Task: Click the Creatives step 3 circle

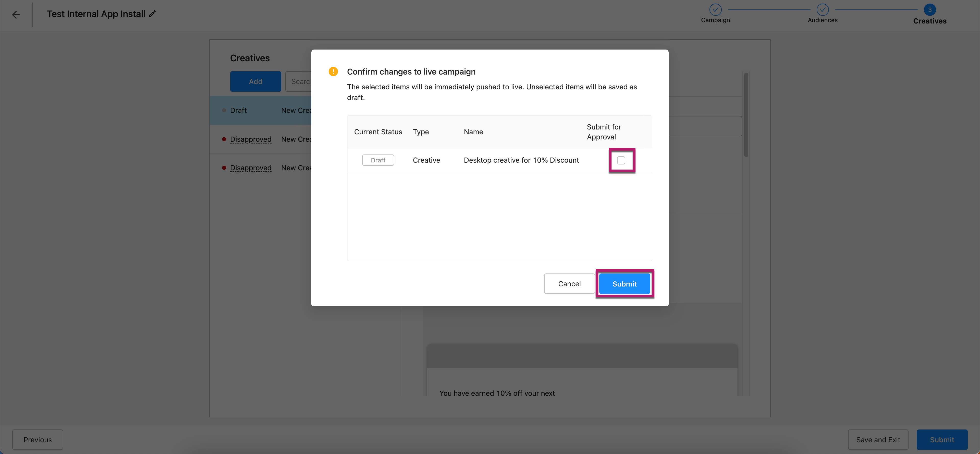Action: 930,9
